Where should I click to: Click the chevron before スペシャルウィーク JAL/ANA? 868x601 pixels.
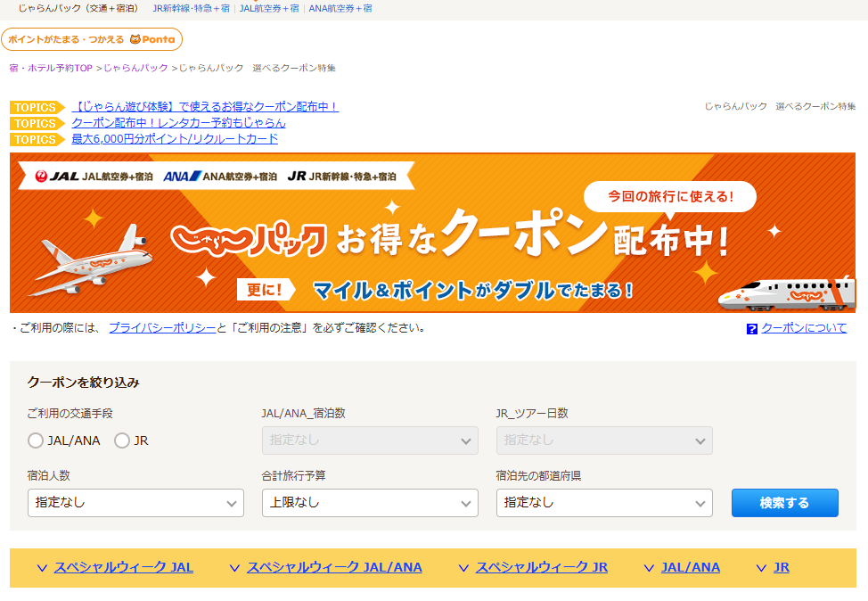click(234, 568)
